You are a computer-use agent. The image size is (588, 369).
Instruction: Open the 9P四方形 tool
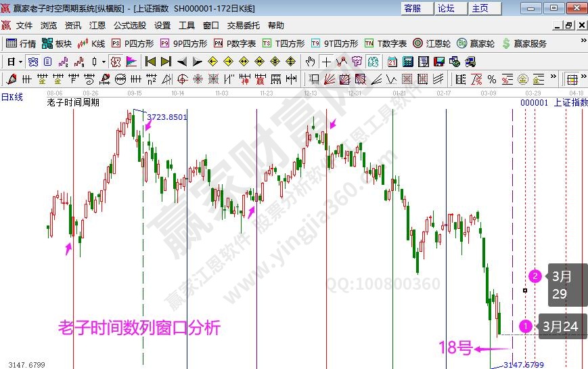183,43
